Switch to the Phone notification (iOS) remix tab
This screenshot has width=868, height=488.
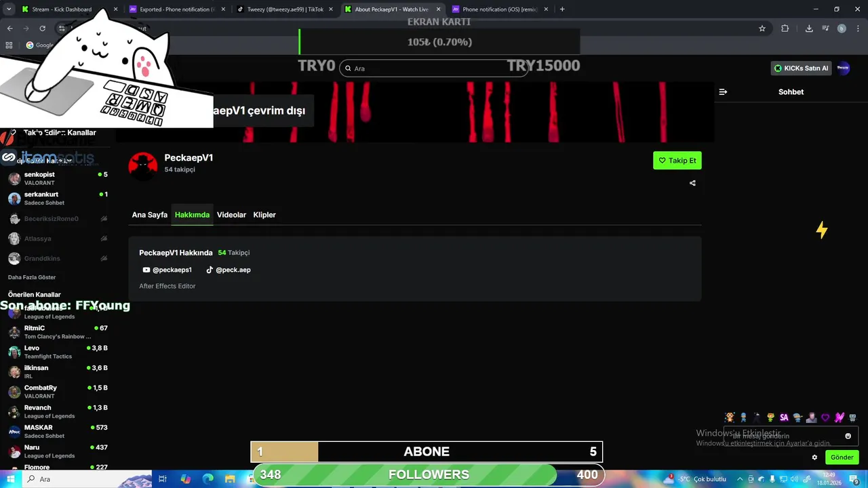pos(499,9)
